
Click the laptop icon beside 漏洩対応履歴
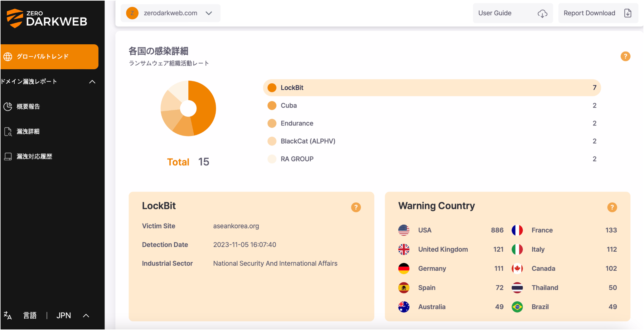point(8,156)
